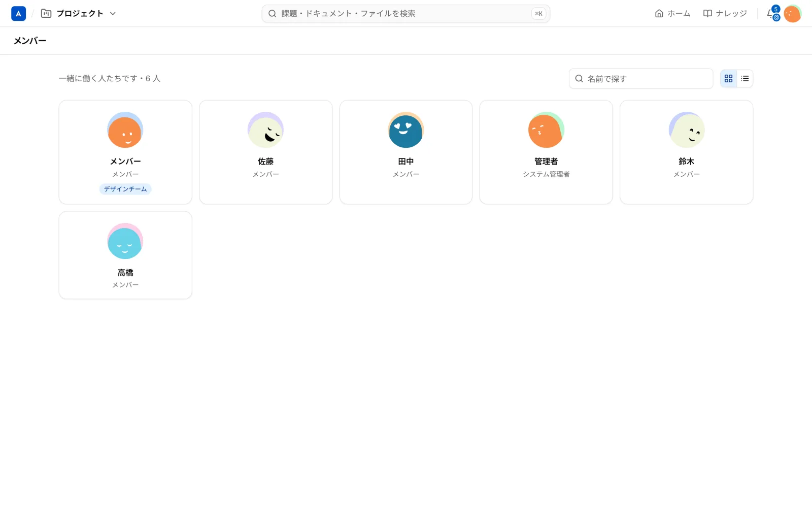Expand the プロジェクト dropdown chevron
Image resolution: width=812 pixels, height=508 pixels.
coord(113,14)
